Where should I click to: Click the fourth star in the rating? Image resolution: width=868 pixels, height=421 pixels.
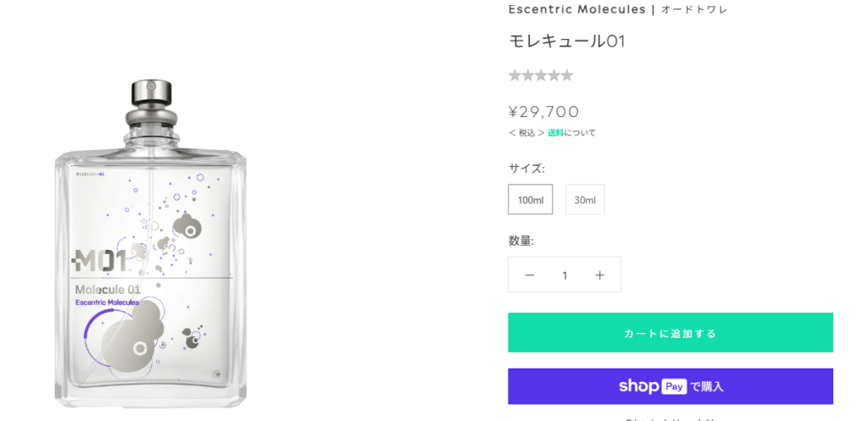(x=554, y=75)
